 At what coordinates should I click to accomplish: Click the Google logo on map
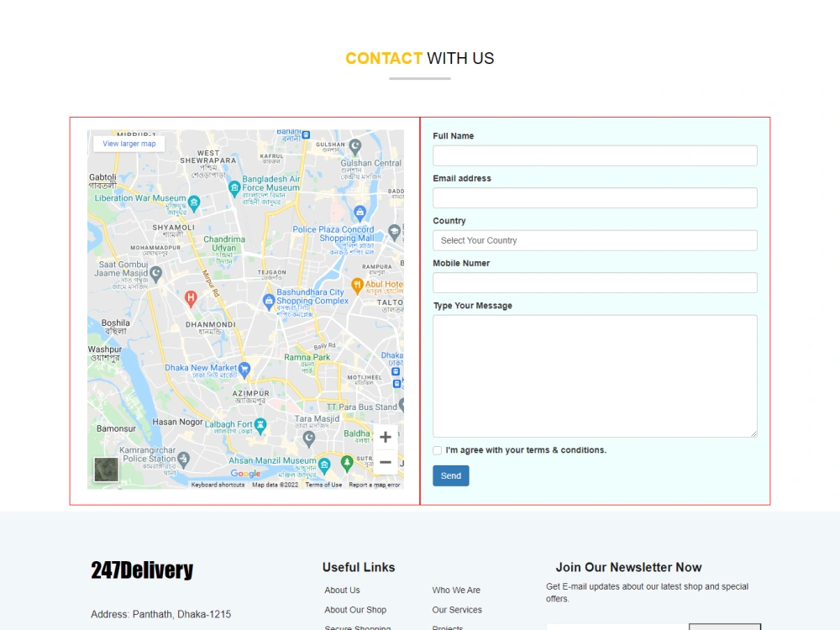[245, 474]
